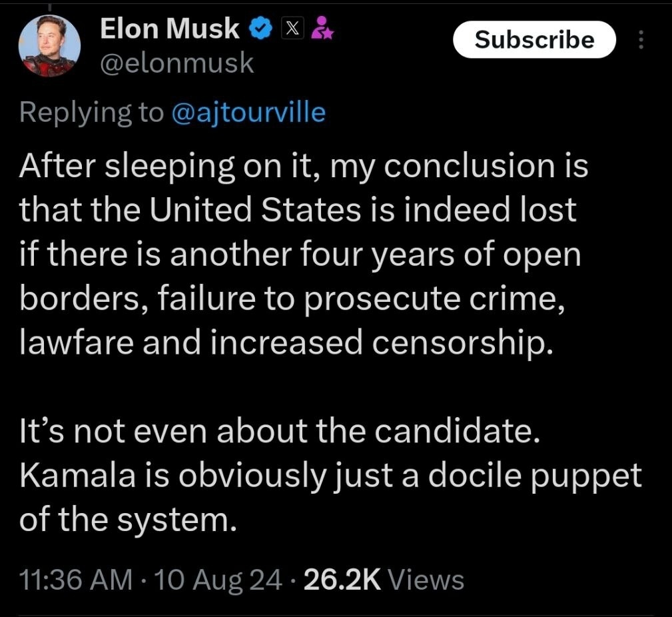
Task: Open the @elonmusk handle
Action: [176, 63]
